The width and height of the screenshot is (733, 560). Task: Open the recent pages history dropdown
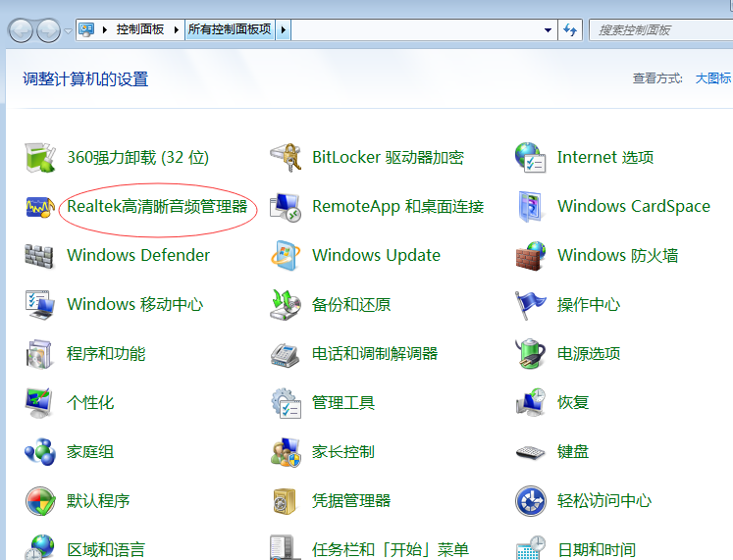point(69,31)
